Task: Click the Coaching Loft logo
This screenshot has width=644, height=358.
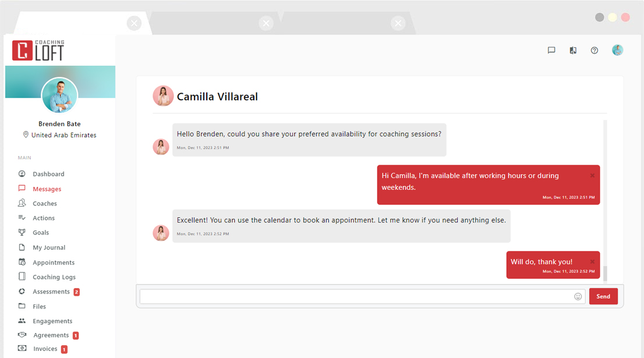Action: pos(38,49)
